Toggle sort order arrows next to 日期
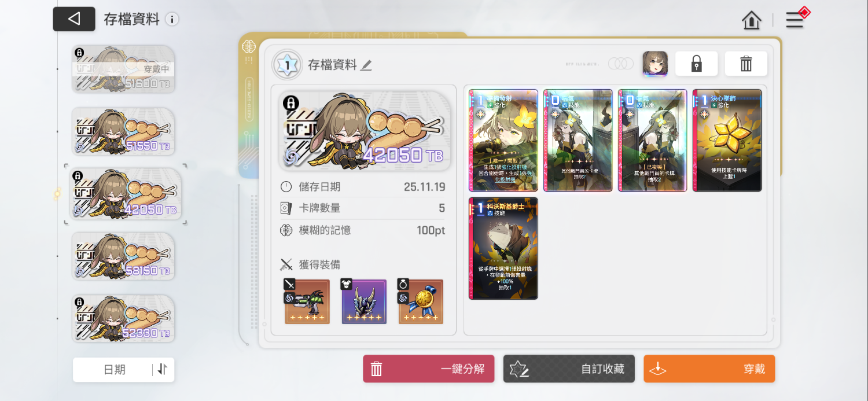The width and height of the screenshot is (868, 401). click(163, 369)
